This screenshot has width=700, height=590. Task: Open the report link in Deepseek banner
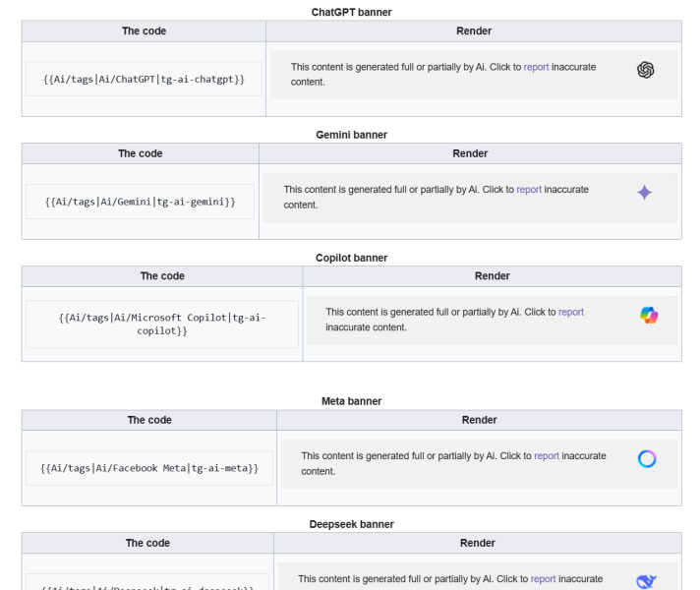coord(544,579)
